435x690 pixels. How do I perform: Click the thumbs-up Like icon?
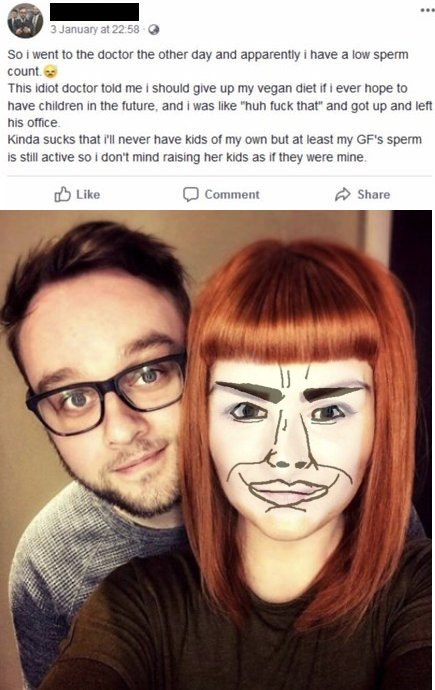point(62,194)
